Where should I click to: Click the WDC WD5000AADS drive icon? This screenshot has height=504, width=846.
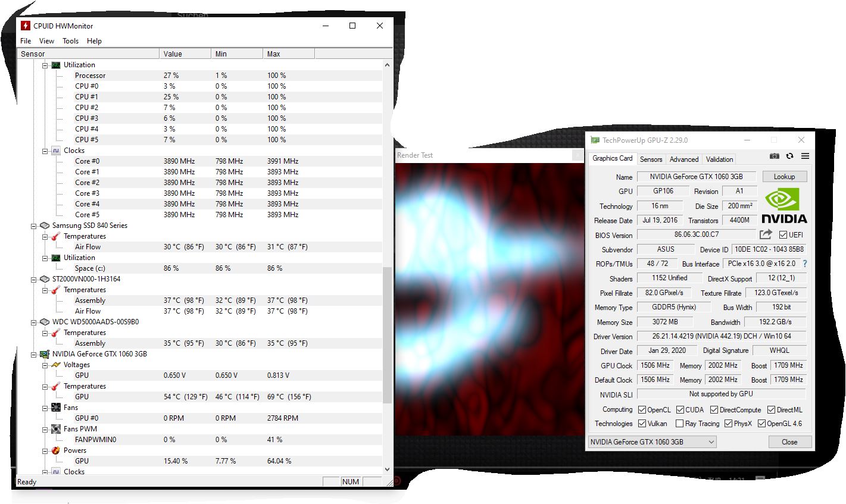pyautogui.click(x=44, y=322)
